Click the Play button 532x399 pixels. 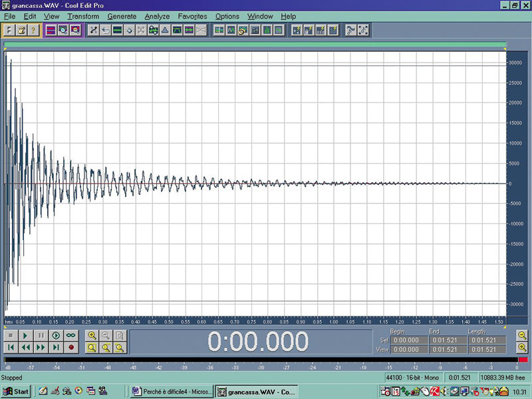point(25,336)
